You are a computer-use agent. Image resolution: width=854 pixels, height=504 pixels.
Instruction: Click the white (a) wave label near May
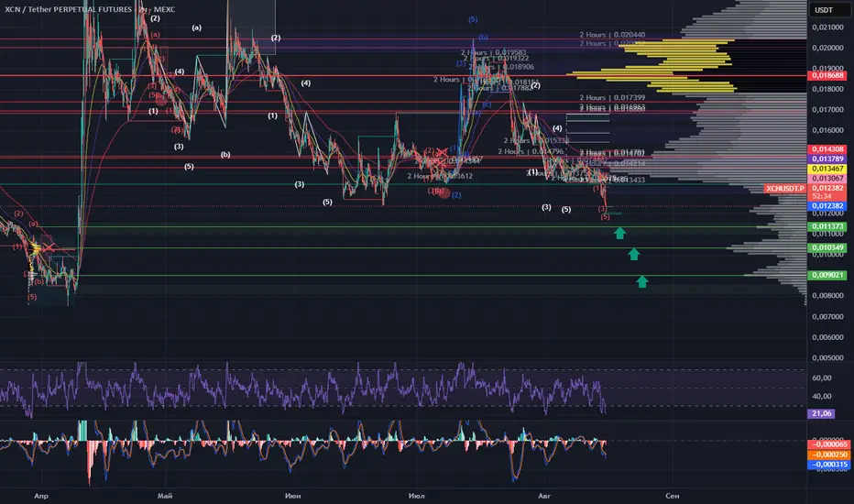pos(197,27)
